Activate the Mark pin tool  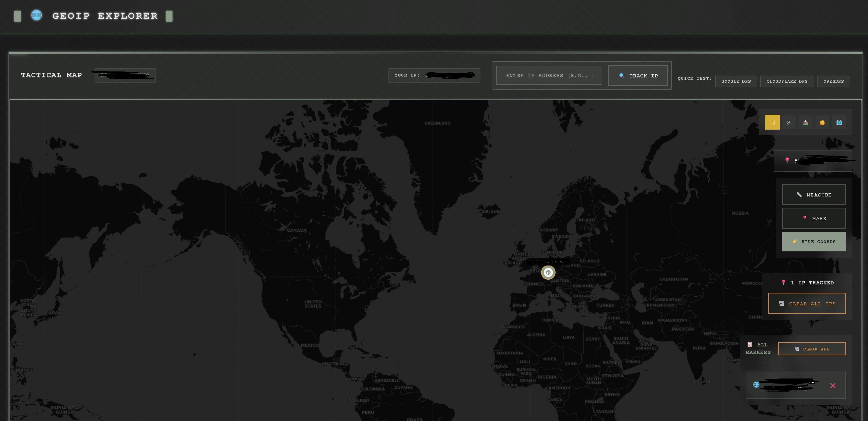(814, 218)
